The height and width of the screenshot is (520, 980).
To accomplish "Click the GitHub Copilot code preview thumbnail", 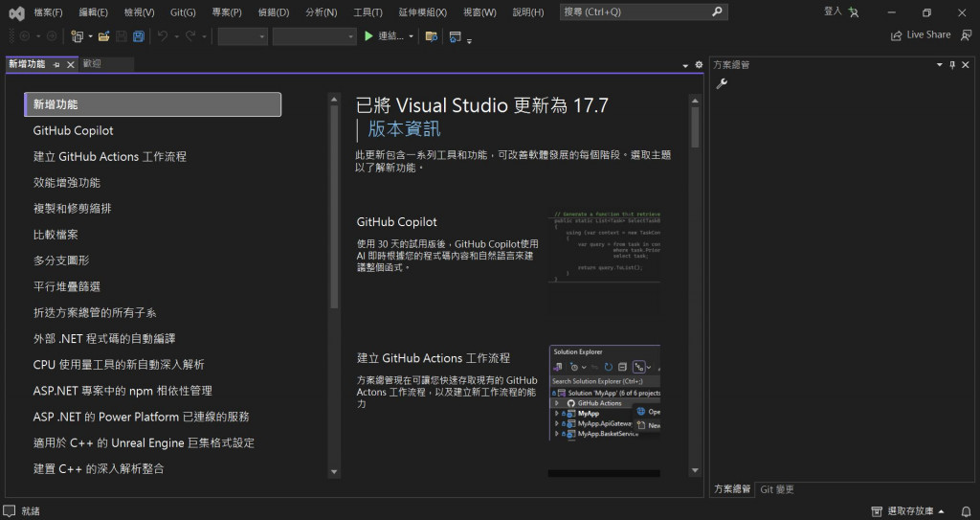I will 604,246.
